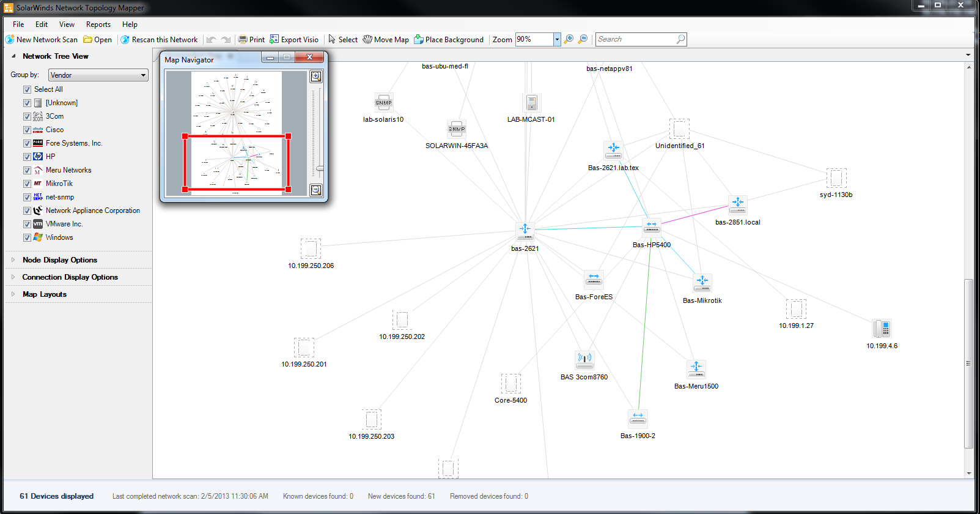Image resolution: width=980 pixels, height=514 pixels.
Task: Click Map Navigator zoom-out icon at bottom
Action: 316,190
